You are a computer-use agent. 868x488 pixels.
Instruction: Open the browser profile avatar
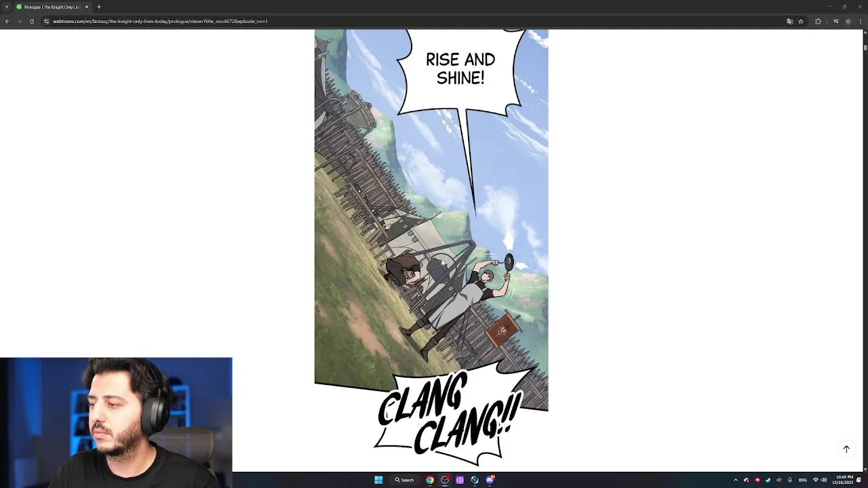(x=848, y=21)
